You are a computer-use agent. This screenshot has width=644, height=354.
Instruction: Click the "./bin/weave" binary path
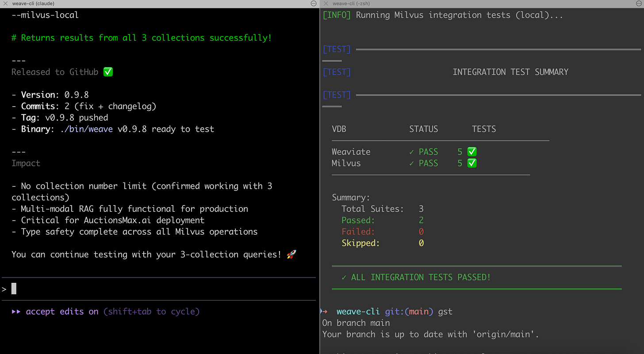tap(86, 129)
